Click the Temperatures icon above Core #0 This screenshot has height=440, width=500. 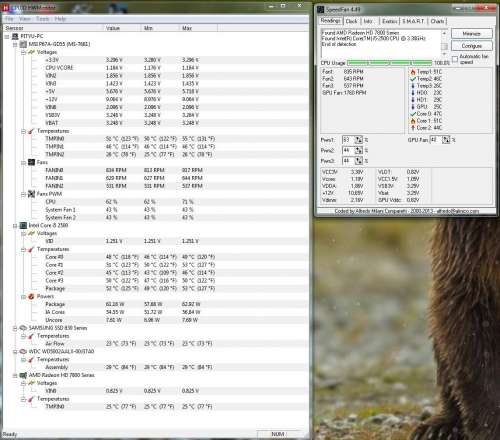pyautogui.click(x=31, y=249)
